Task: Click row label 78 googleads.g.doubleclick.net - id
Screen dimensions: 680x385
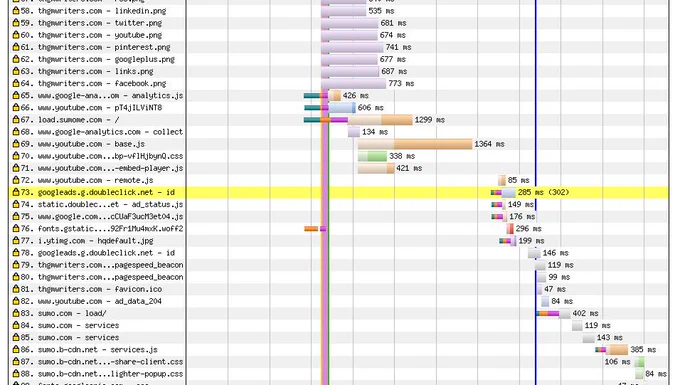Action: (98, 253)
